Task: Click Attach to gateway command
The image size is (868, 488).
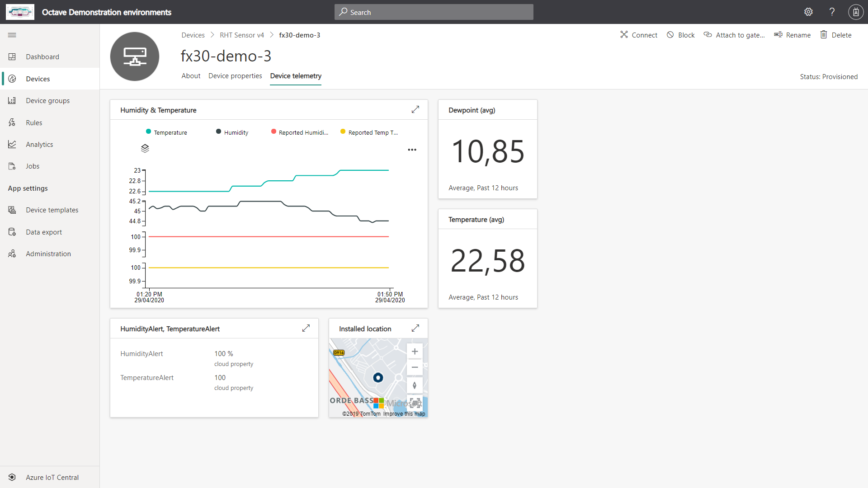Action: [x=734, y=35]
